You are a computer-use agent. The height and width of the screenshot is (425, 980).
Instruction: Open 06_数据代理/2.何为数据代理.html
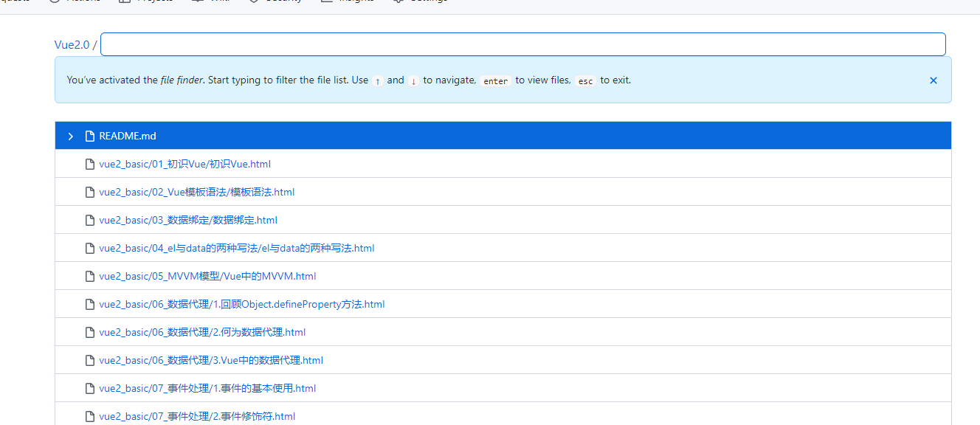202,333
